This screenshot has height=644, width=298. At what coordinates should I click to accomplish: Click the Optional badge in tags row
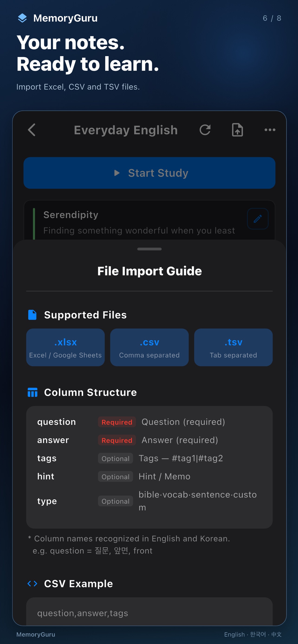point(115,459)
